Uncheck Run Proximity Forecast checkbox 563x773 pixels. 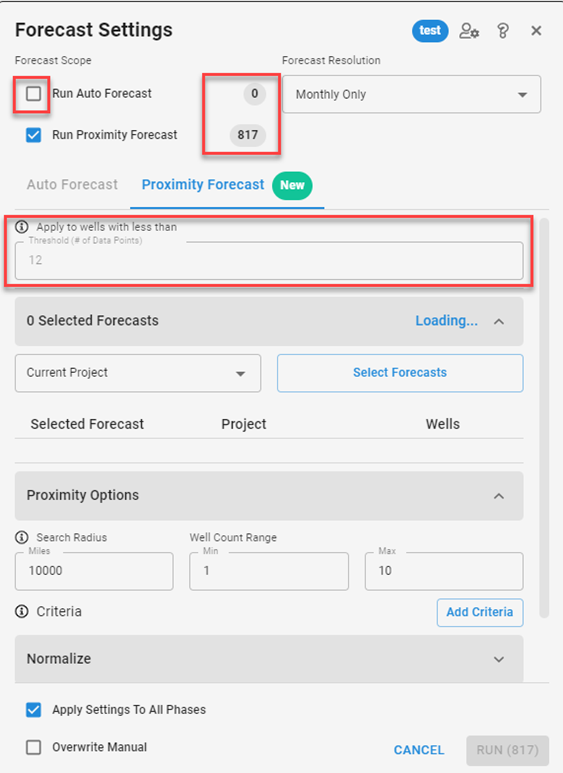pyautogui.click(x=34, y=135)
